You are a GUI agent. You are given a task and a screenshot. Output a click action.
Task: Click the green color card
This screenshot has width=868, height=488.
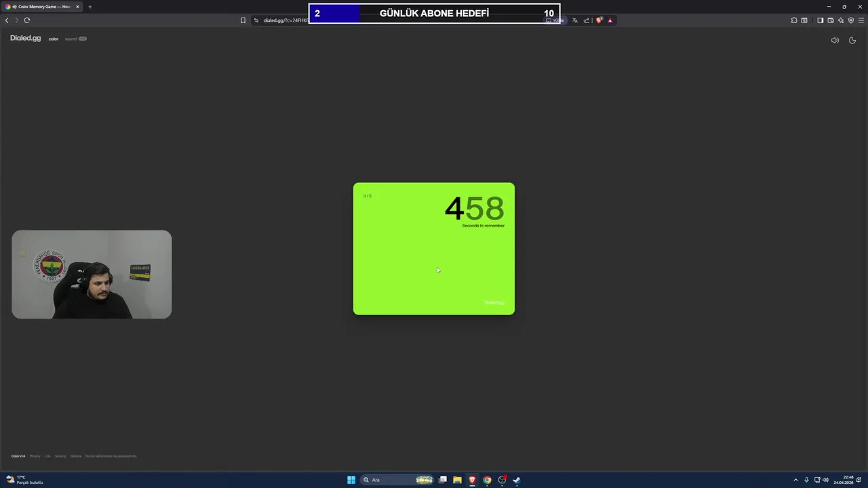tap(434, 249)
